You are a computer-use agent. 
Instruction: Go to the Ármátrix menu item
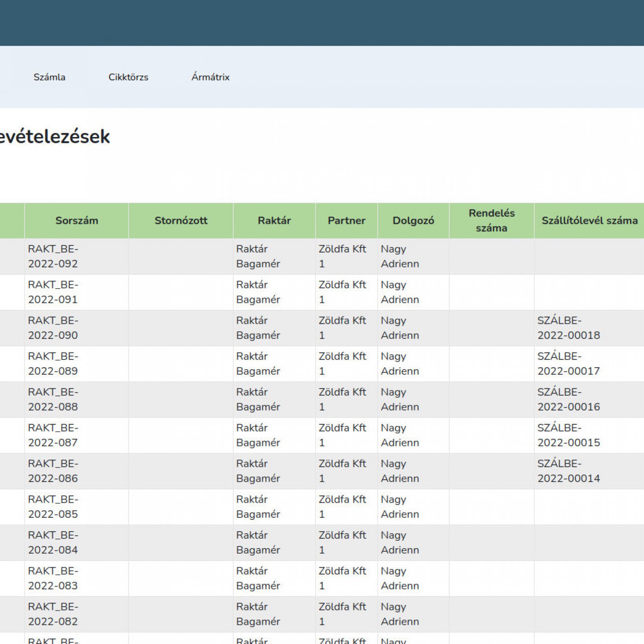210,77
